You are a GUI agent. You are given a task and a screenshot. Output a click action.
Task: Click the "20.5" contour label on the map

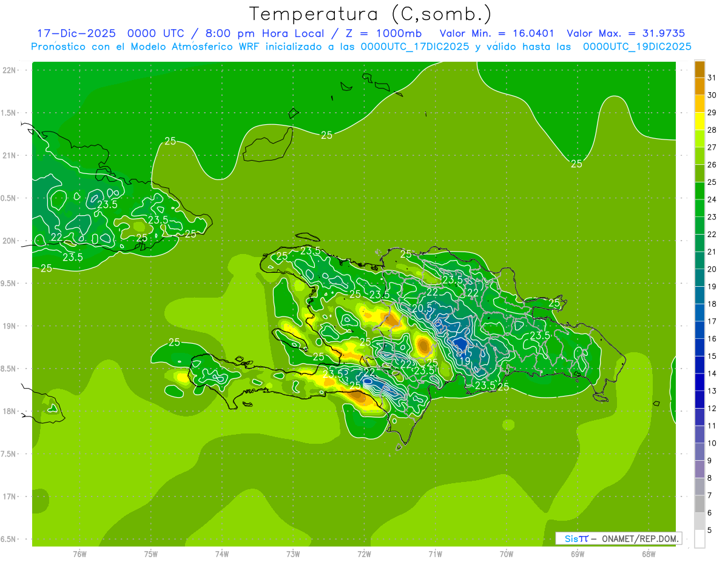coord(422,308)
